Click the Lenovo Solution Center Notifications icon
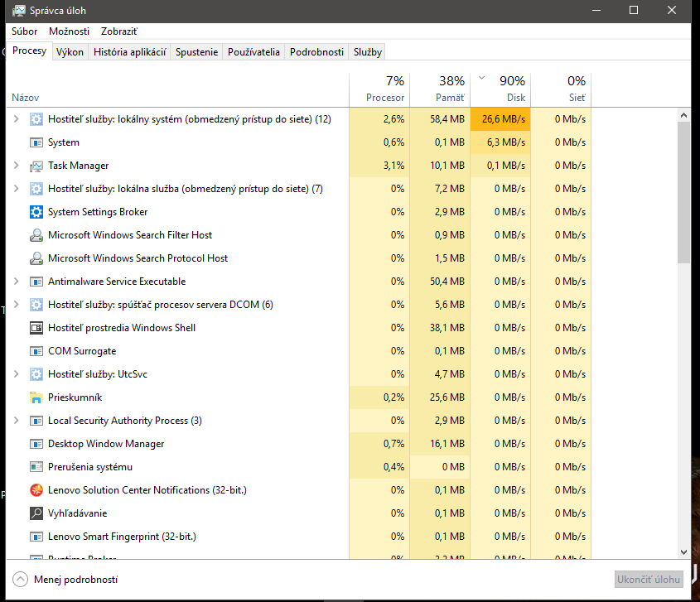 pos(36,490)
